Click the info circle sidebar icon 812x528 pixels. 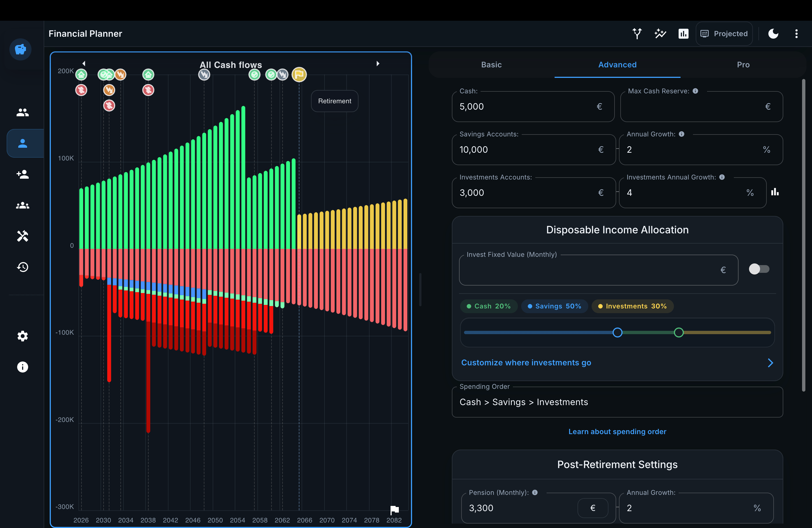(23, 367)
